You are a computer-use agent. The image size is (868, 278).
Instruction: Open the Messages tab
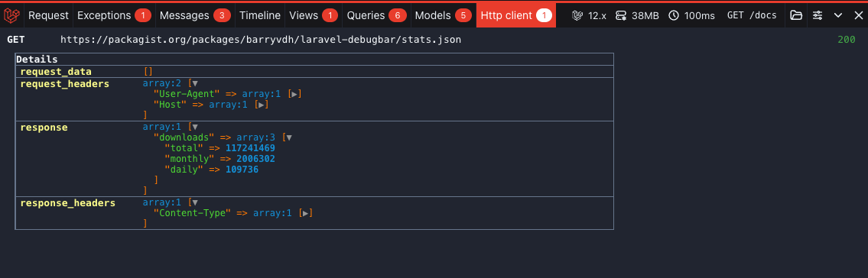pos(195,15)
